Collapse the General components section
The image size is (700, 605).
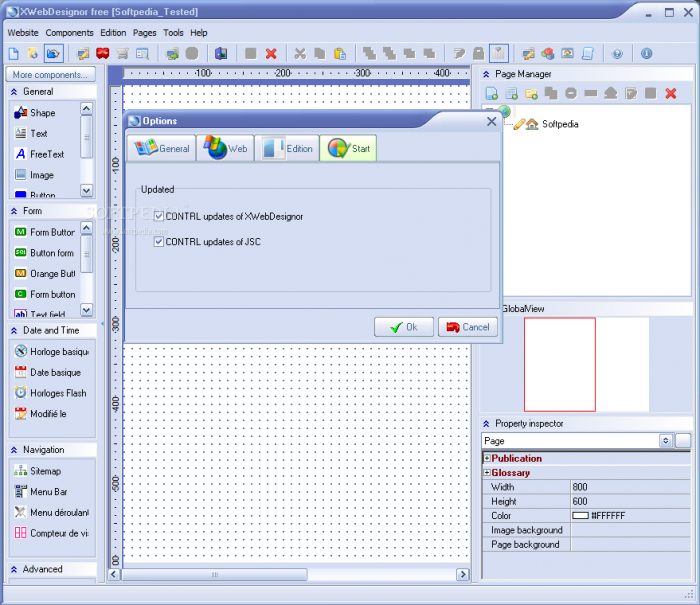tap(14, 91)
